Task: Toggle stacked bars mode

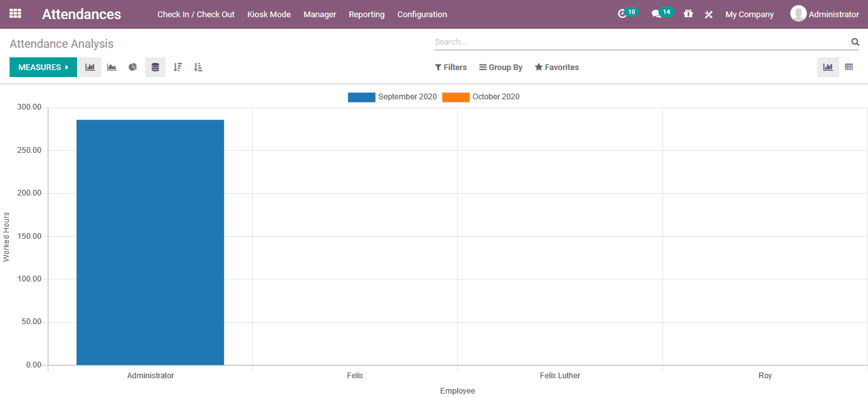Action: coord(155,67)
